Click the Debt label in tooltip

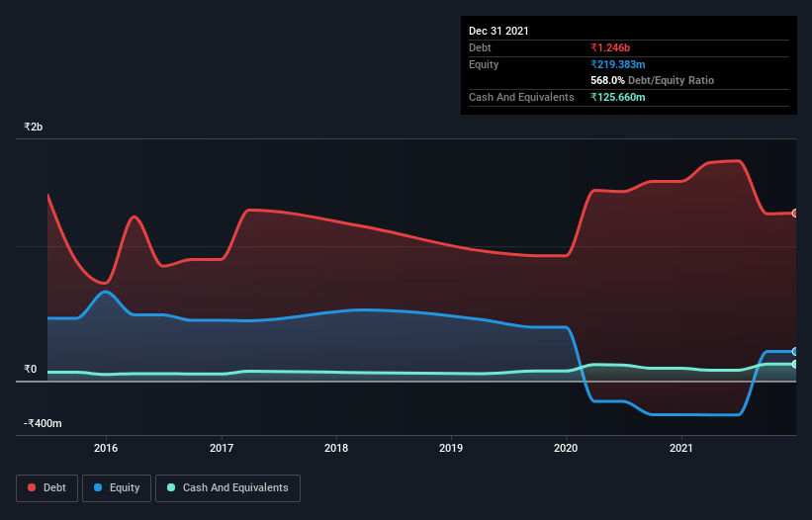[x=480, y=47]
